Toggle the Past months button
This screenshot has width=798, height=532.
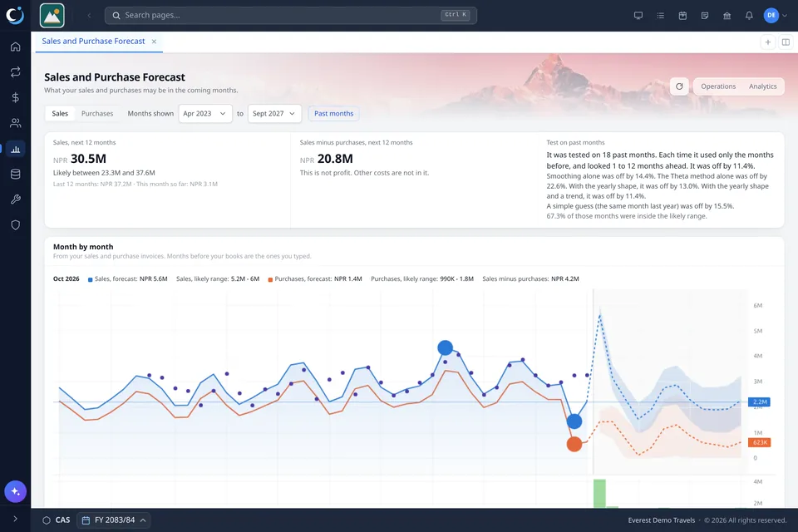(334, 114)
